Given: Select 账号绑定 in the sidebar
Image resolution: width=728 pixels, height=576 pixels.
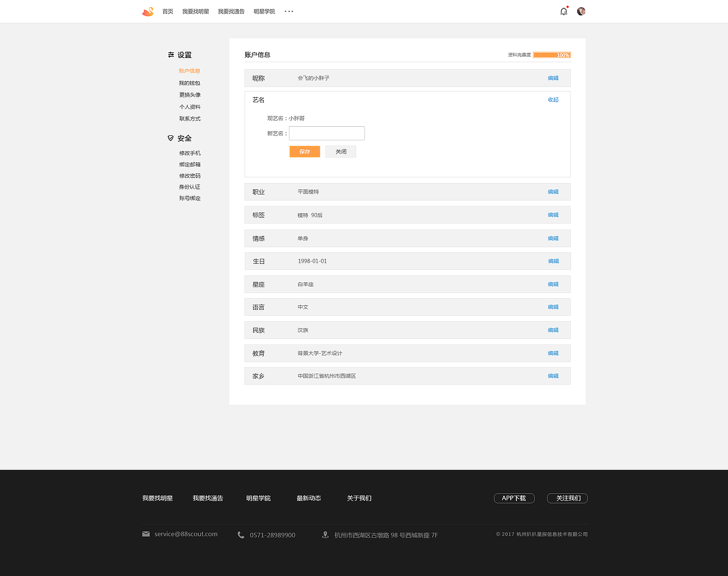Looking at the screenshot, I should click(x=190, y=198).
